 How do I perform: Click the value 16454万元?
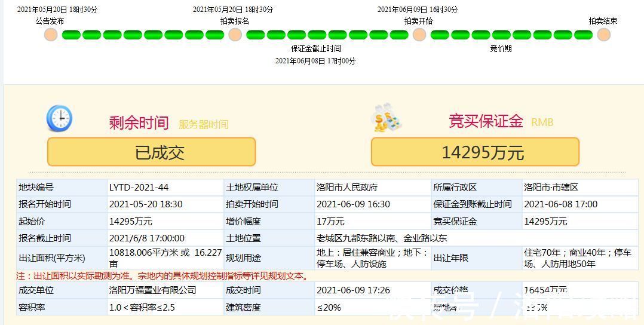(x=545, y=290)
